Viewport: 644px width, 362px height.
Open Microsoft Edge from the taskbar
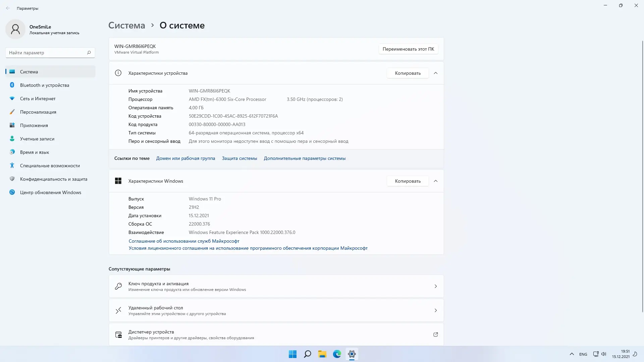(337, 354)
